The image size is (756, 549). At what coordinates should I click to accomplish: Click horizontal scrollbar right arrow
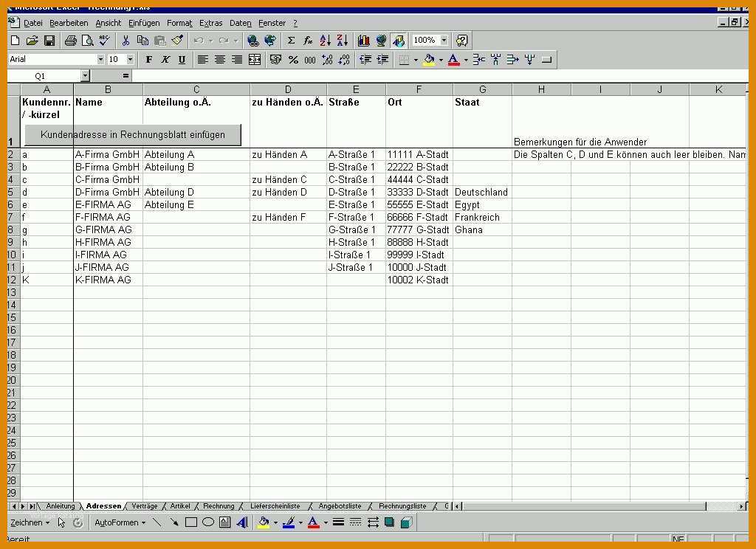point(741,506)
